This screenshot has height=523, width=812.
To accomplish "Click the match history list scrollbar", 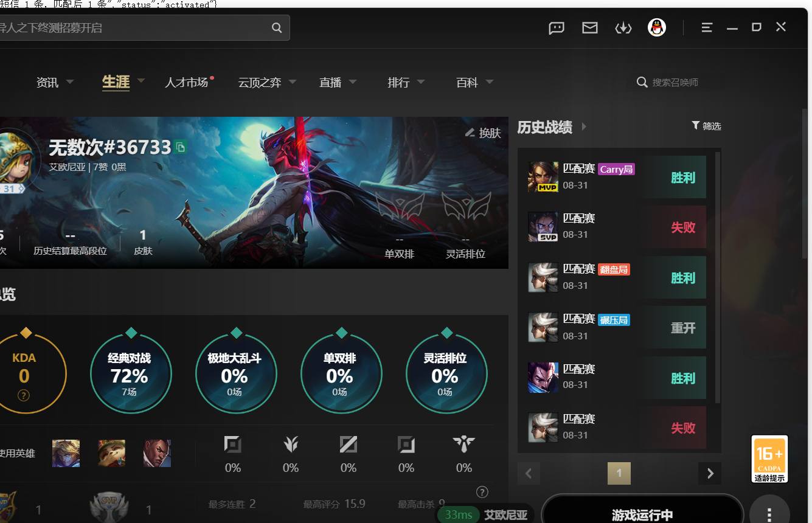I will (x=718, y=277).
